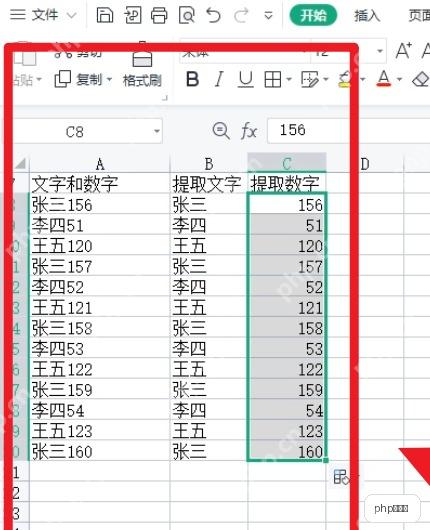Screen dimensions: 430x530
Task: Select column B header
Action: (209, 164)
